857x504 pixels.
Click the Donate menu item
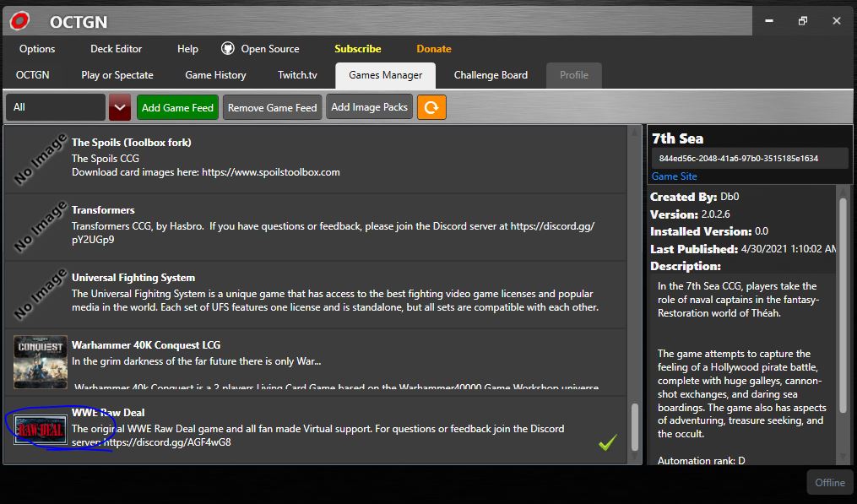pyautogui.click(x=434, y=49)
